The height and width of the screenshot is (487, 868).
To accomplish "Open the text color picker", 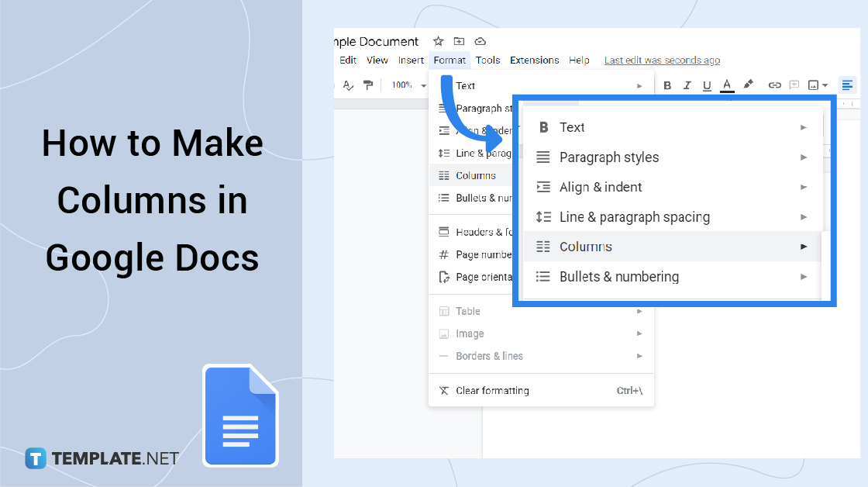I will [x=727, y=85].
